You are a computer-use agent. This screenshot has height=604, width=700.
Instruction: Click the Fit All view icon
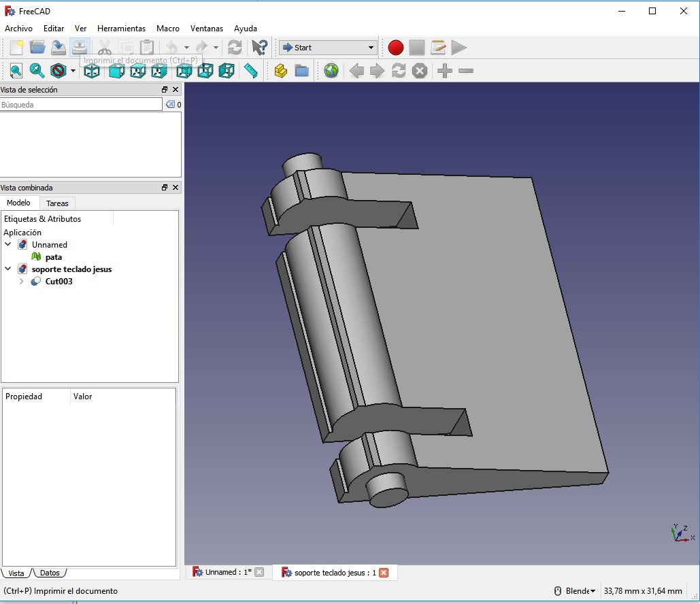tap(16, 71)
